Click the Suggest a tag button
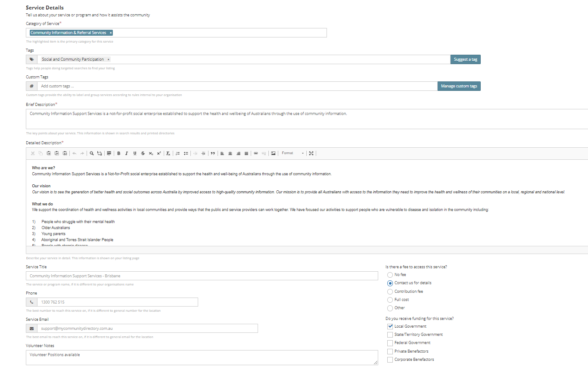 [465, 59]
